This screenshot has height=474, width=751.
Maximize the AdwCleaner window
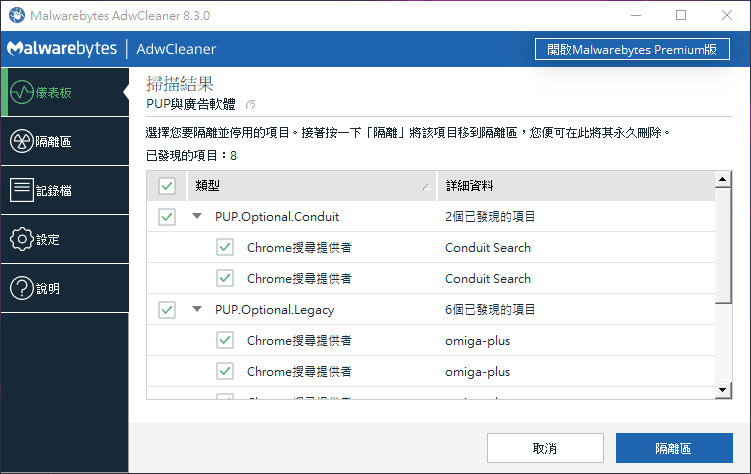(681, 15)
